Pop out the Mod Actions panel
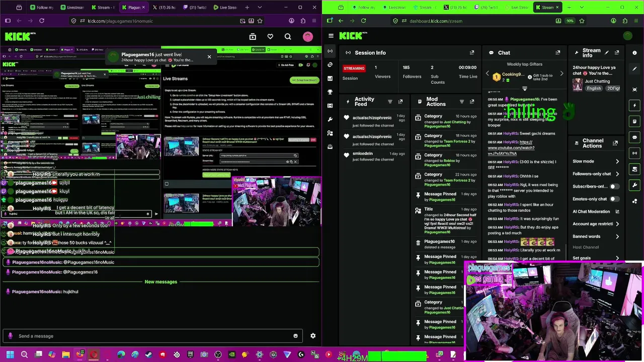 (x=472, y=102)
